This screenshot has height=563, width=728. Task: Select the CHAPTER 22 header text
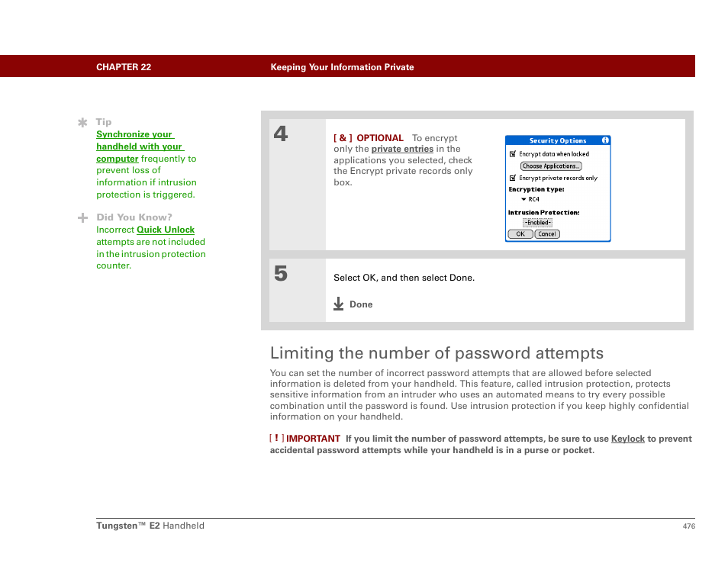click(124, 67)
